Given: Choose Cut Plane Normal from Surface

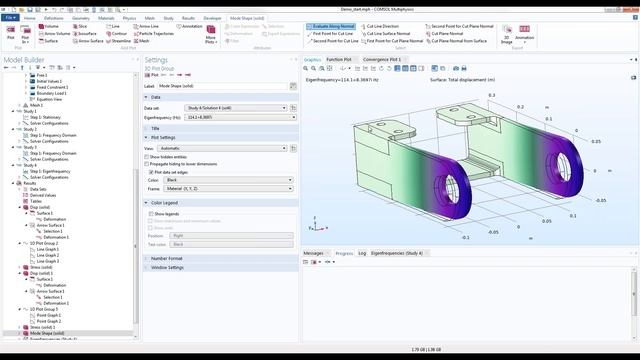Looking at the screenshot, I should coord(456,41).
